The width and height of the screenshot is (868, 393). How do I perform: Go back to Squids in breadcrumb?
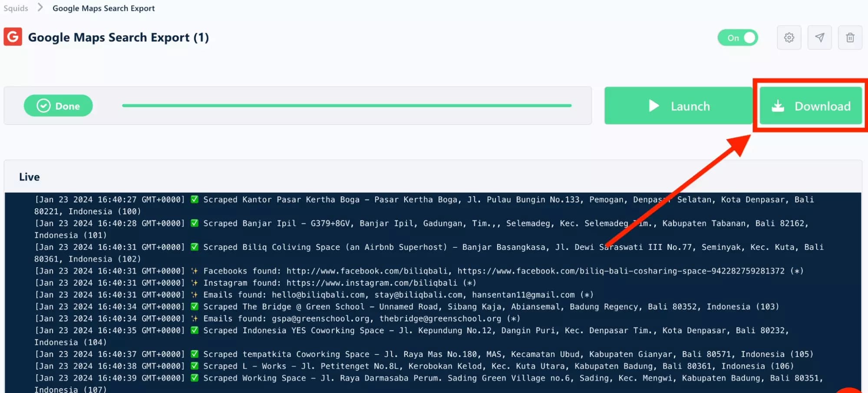(16, 8)
